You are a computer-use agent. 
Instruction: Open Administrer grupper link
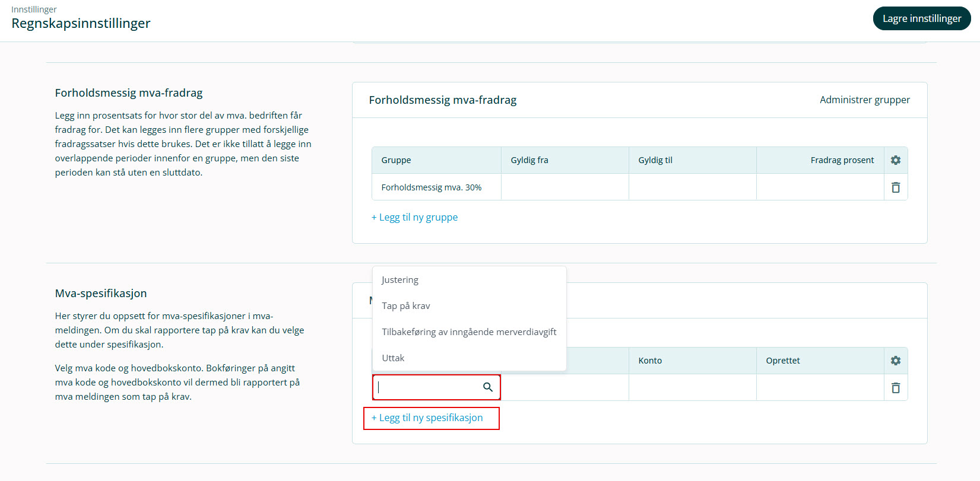click(864, 100)
